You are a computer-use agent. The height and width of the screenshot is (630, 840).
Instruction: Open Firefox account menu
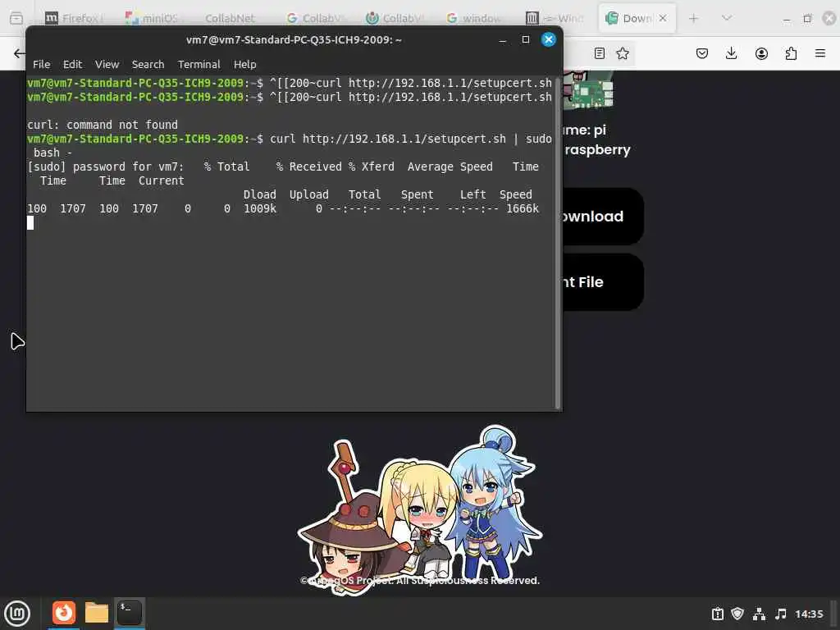[761, 53]
